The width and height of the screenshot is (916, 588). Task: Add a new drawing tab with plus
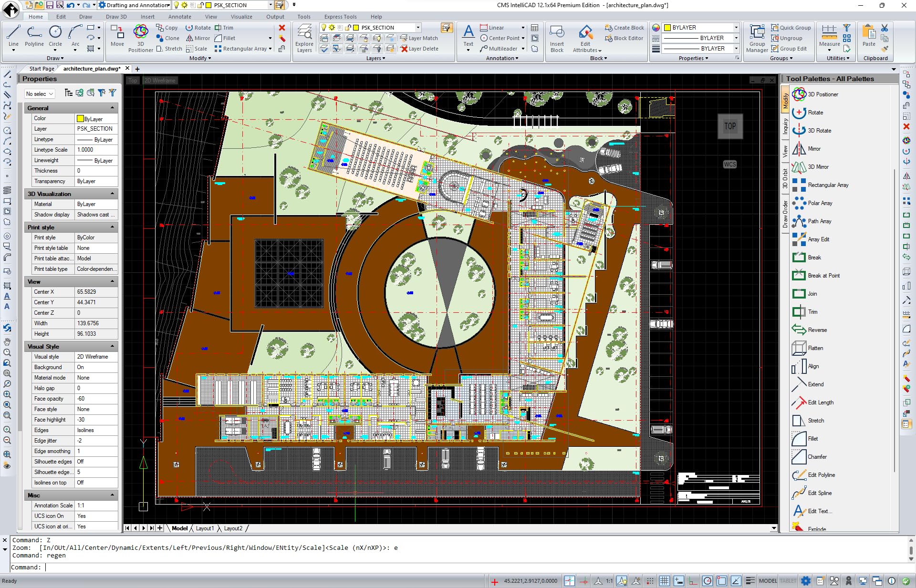coord(137,69)
